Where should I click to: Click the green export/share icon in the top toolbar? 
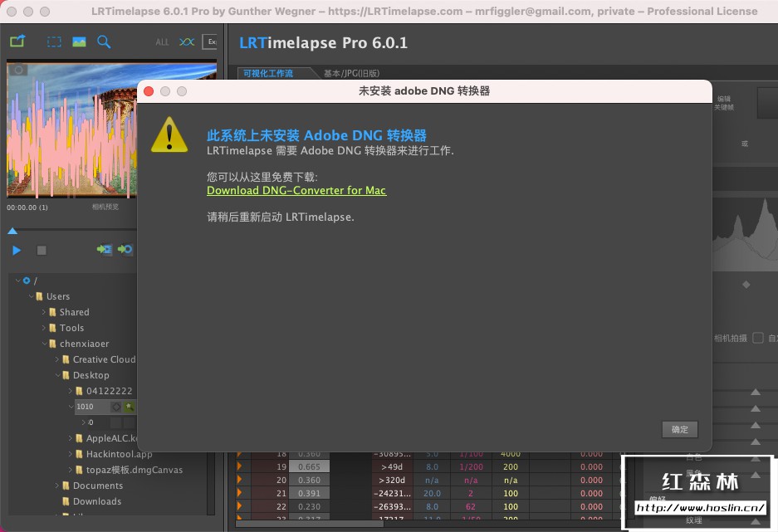(x=17, y=41)
